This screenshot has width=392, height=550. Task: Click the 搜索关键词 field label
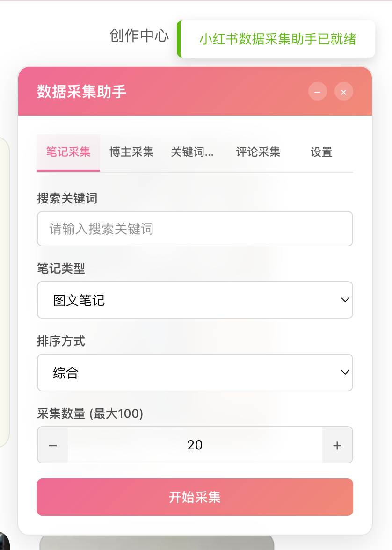click(x=67, y=199)
